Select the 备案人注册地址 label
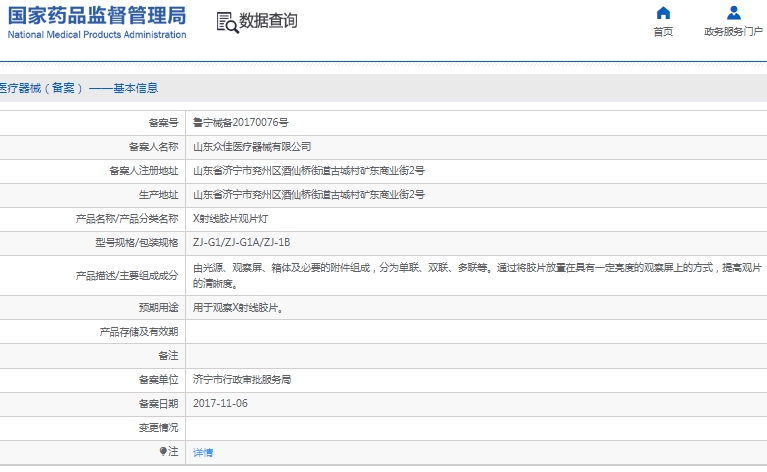 [x=144, y=171]
